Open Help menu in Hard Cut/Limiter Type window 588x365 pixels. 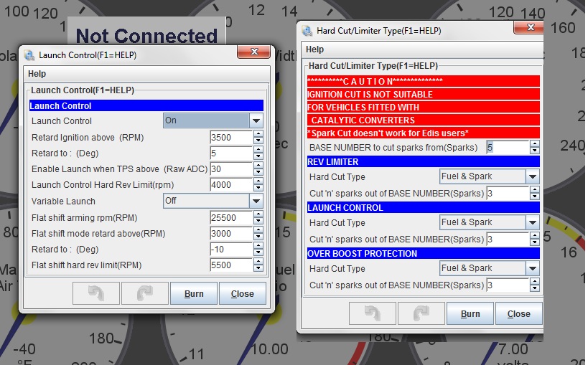pos(314,49)
